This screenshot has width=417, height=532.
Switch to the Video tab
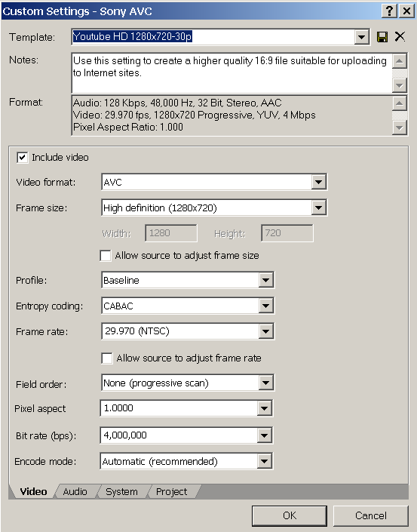pyautogui.click(x=33, y=491)
